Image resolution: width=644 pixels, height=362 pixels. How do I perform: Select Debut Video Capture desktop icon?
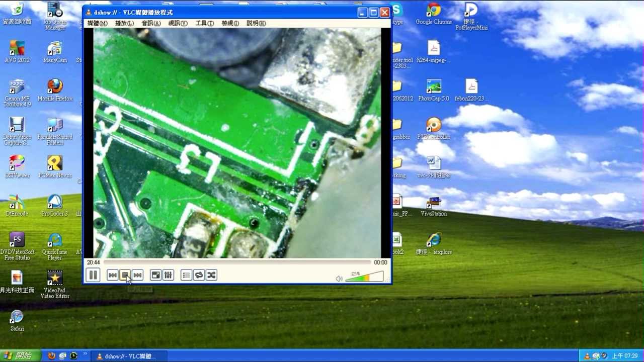tap(17, 132)
